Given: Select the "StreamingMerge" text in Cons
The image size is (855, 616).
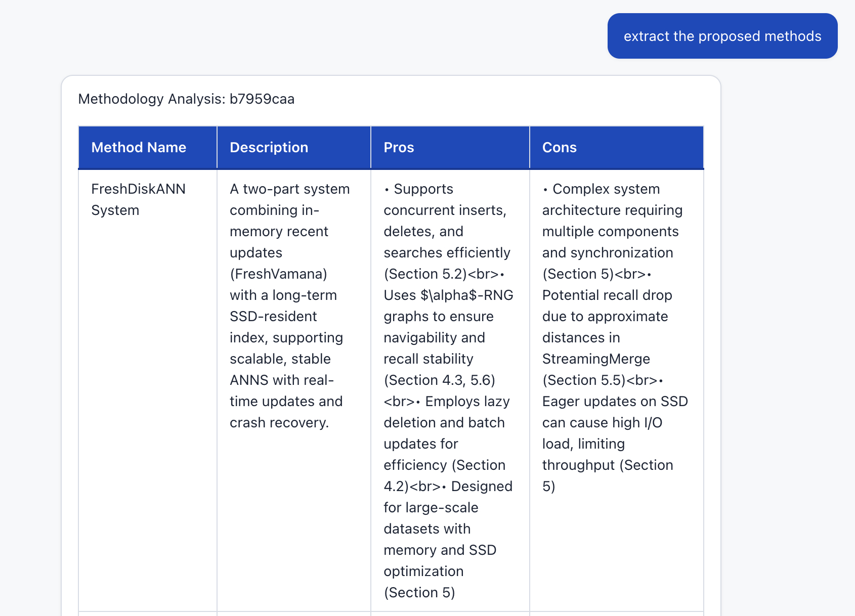Looking at the screenshot, I should point(596,359).
